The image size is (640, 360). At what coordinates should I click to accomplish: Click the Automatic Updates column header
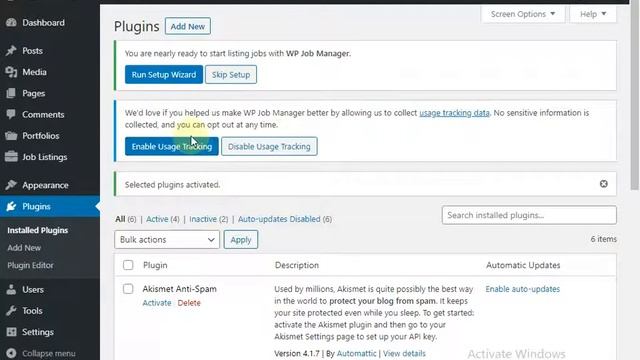(x=523, y=265)
